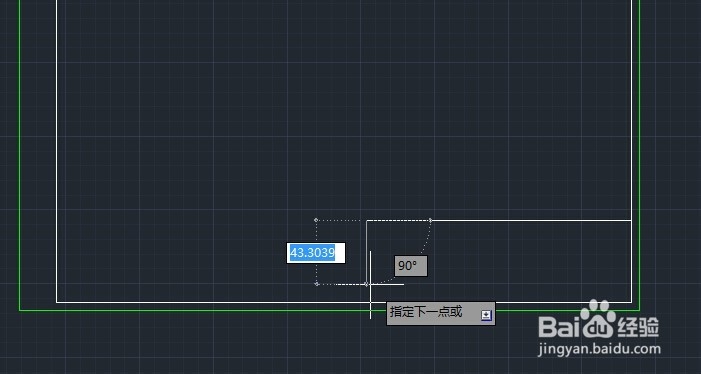
Task: Open the options arrow beside 指定下一点或
Action: coord(486,315)
